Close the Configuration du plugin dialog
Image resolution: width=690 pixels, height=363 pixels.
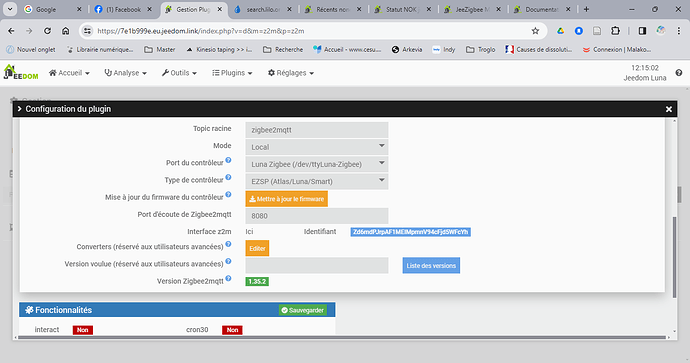click(x=668, y=109)
